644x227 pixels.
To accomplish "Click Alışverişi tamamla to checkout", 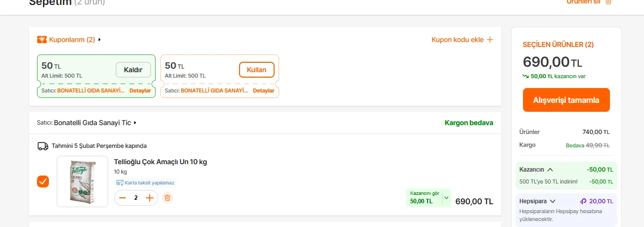I will coord(566,100).
